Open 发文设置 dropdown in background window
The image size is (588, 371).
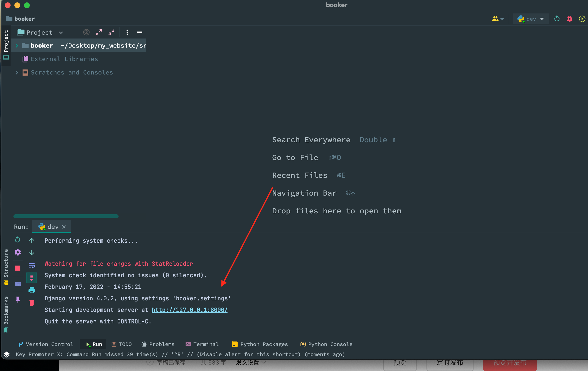click(x=251, y=363)
